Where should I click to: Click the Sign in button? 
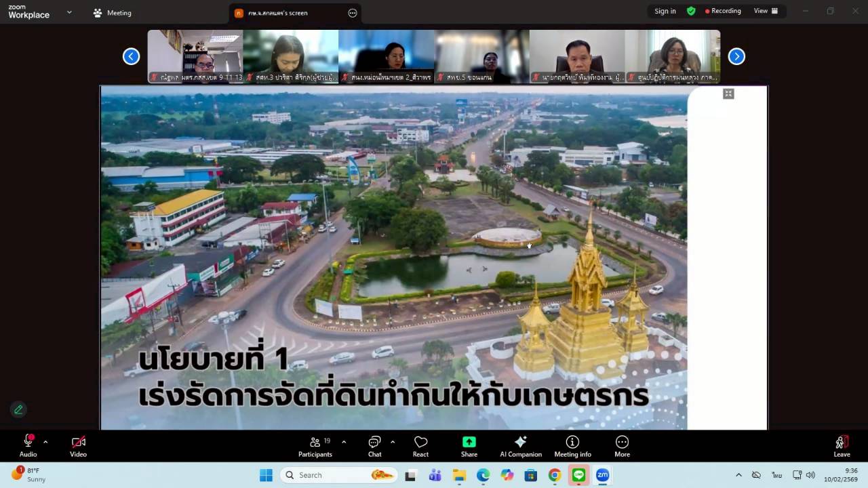pyautogui.click(x=665, y=11)
